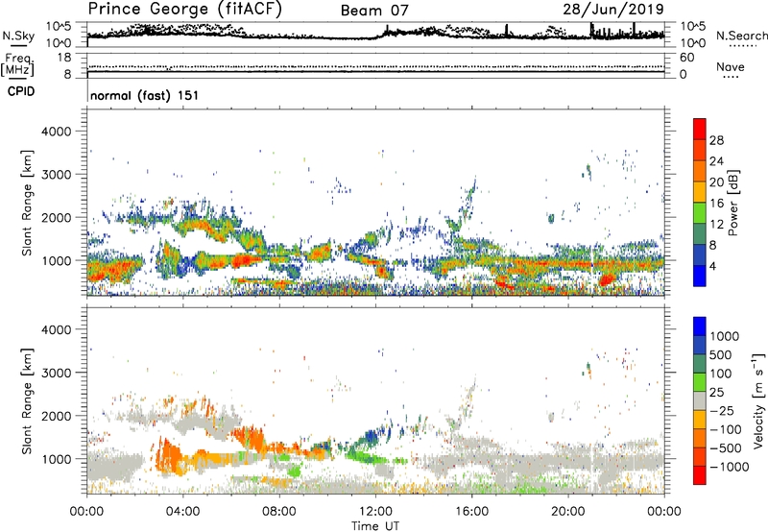Click the '-1000' velocity colorbar tick value
Viewport: 768px width, 532px height.
[729, 467]
